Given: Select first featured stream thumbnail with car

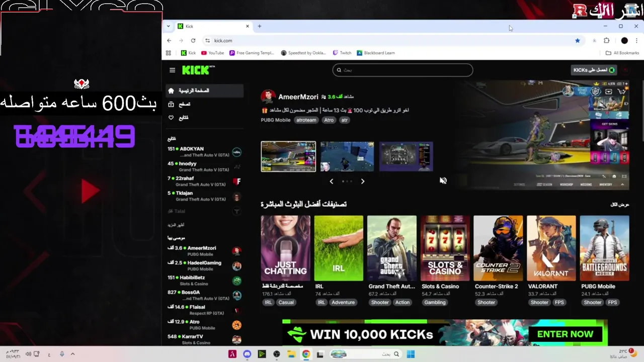Looking at the screenshot, I should click(x=288, y=156).
